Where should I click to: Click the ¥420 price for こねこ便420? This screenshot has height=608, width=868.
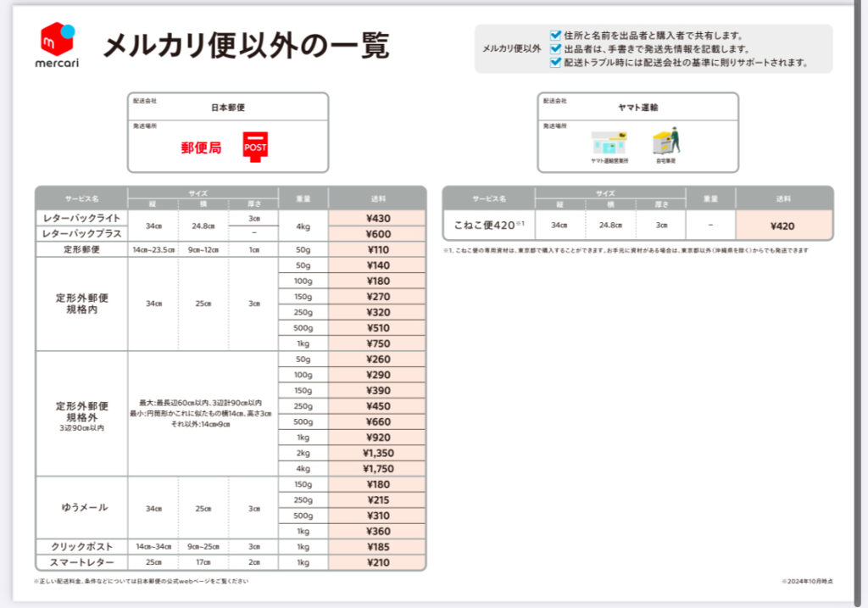click(x=782, y=226)
